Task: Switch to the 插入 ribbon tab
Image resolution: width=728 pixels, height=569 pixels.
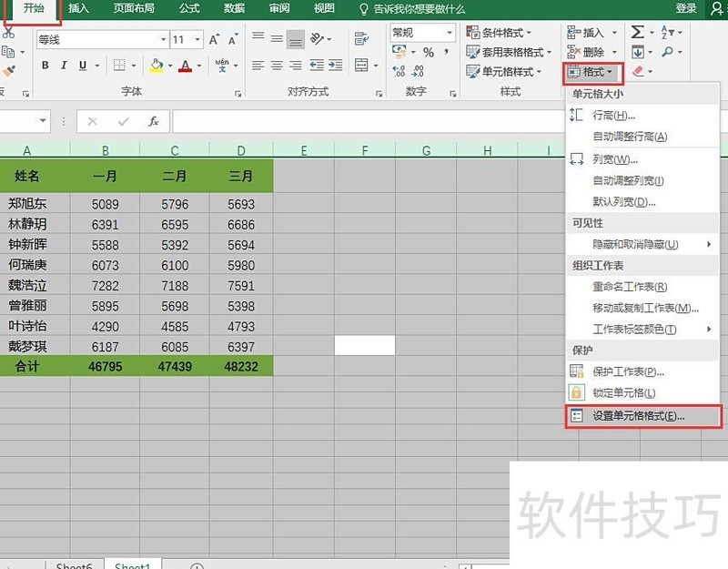Action: (x=79, y=9)
